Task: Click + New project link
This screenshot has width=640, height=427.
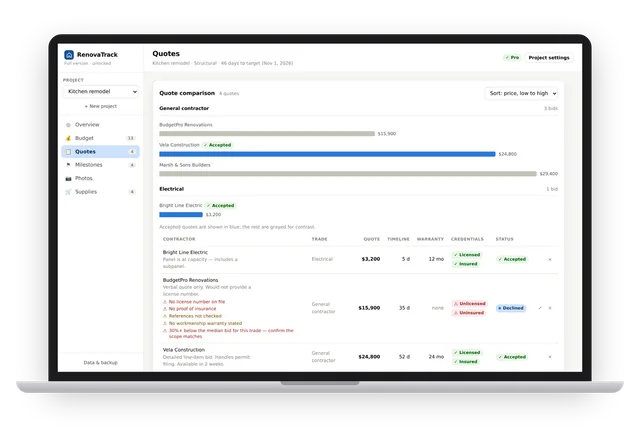Action: (101, 106)
